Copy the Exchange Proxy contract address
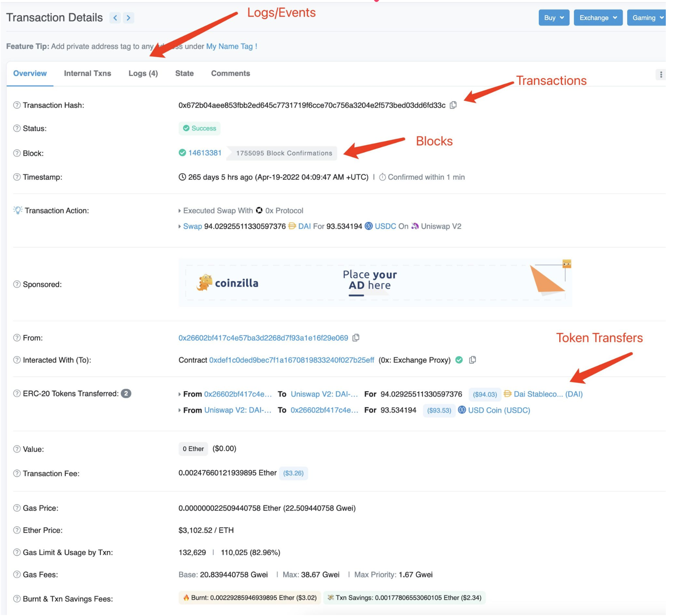This screenshot has height=616, width=679. [x=472, y=360]
